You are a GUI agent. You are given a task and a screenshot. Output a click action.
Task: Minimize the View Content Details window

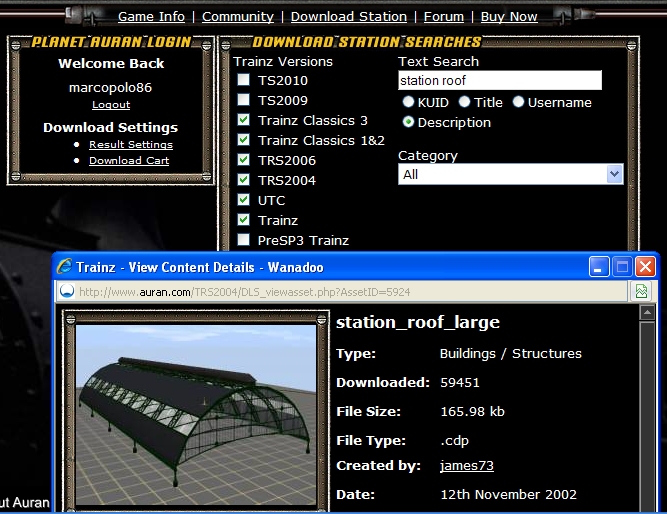(x=599, y=267)
